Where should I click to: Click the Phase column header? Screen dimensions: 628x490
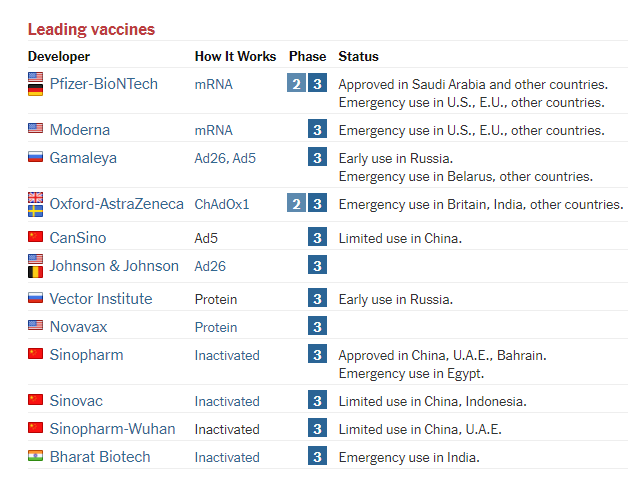[x=307, y=56]
